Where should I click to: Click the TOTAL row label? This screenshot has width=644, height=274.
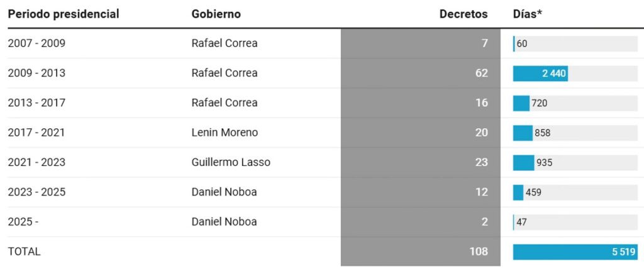24,251
